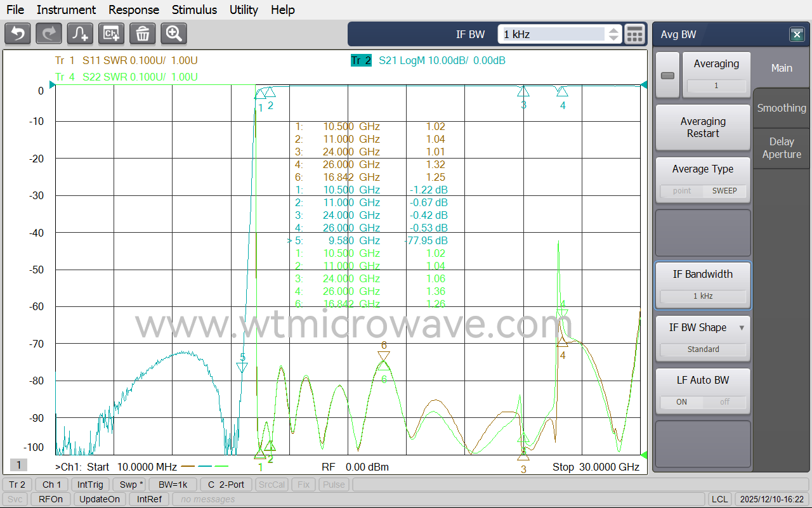Click the IntRef status button
The width and height of the screenshot is (812, 508).
[149, 499]
